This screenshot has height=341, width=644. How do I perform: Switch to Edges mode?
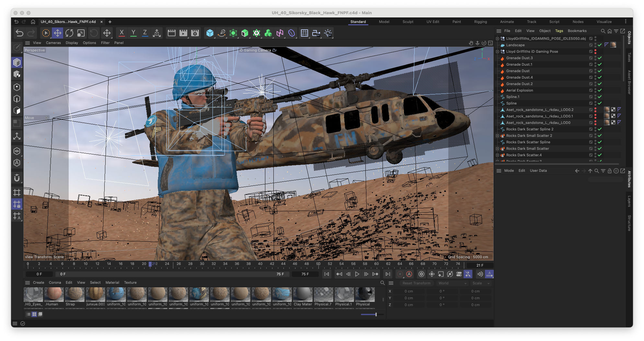click(17, 99)
